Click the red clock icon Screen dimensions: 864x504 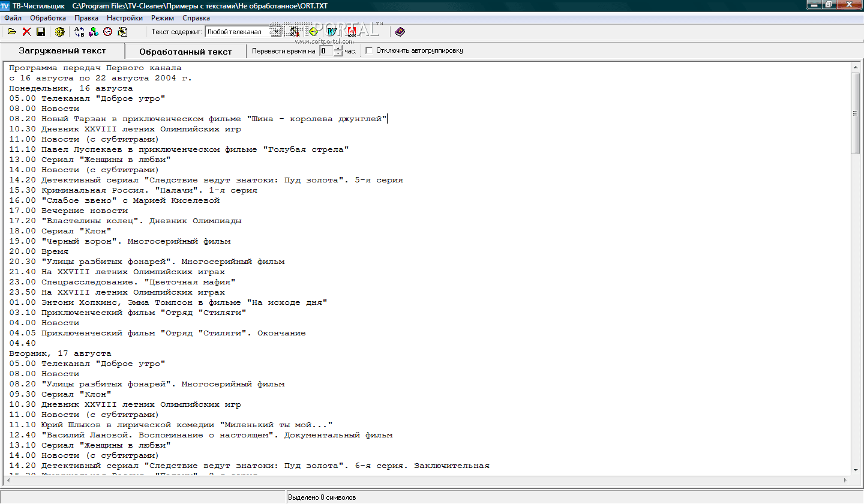[108, 32]
